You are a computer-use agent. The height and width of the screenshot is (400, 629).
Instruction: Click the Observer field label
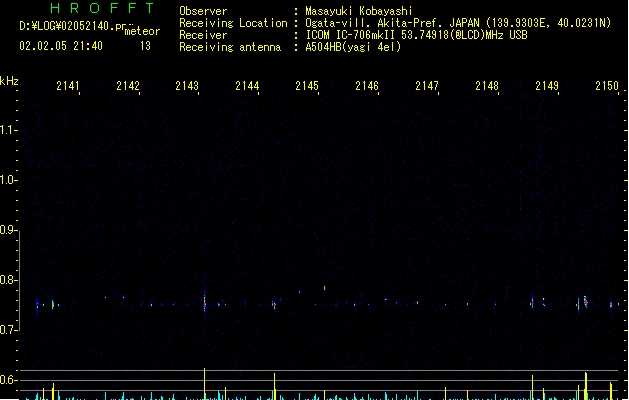[x=203, y=11]
